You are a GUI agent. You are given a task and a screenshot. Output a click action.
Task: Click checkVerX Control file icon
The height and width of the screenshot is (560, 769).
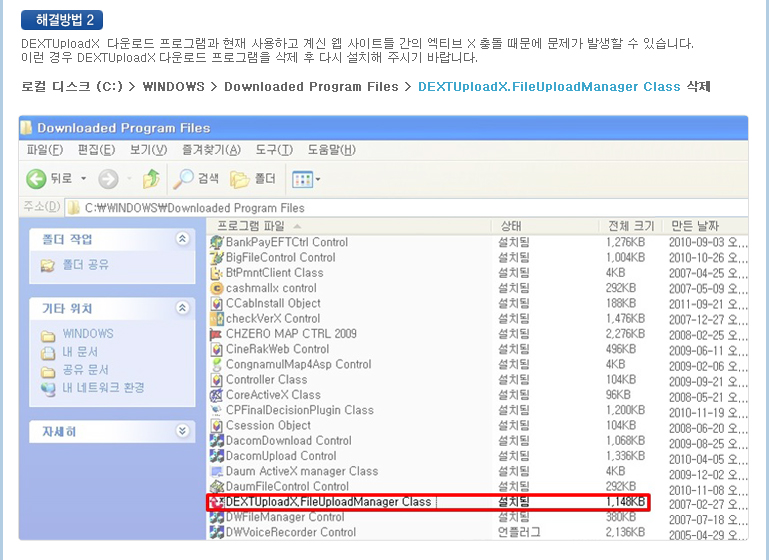(x=216, y=318)
